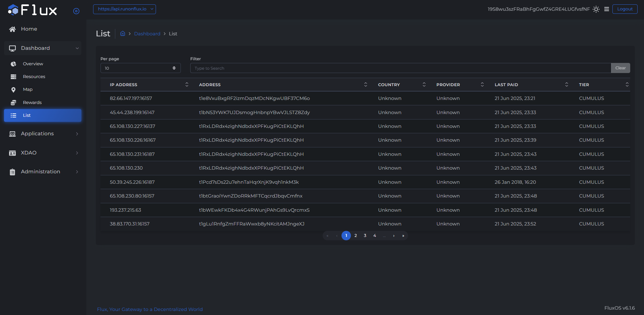Select List in the Dashboard menu
The height and width of the screenshot is (315, 644).
coord(42,115)
